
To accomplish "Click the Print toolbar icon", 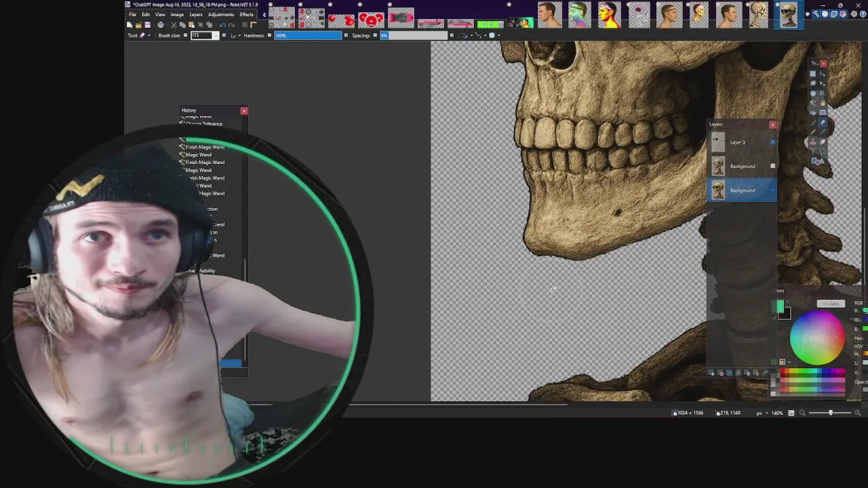I will (x=161, y=25).
